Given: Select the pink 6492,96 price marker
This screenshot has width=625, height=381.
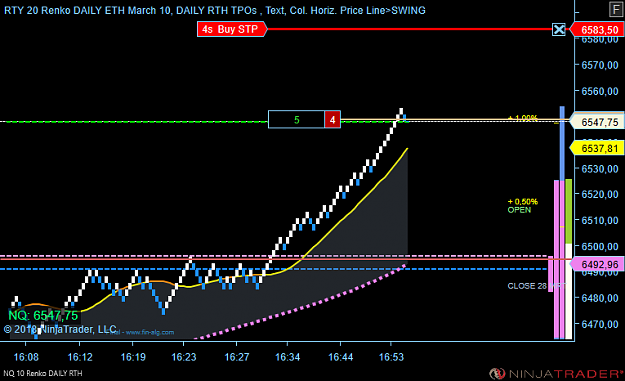Looking at the screenshot, I should pyautogui.click(x=597, y=264).
